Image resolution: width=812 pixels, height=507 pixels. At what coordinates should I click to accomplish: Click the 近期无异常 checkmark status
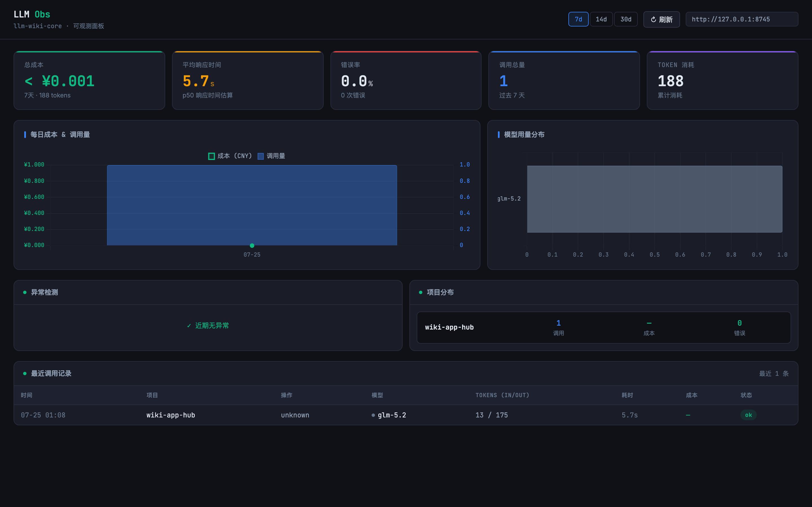tap(208, 326)
